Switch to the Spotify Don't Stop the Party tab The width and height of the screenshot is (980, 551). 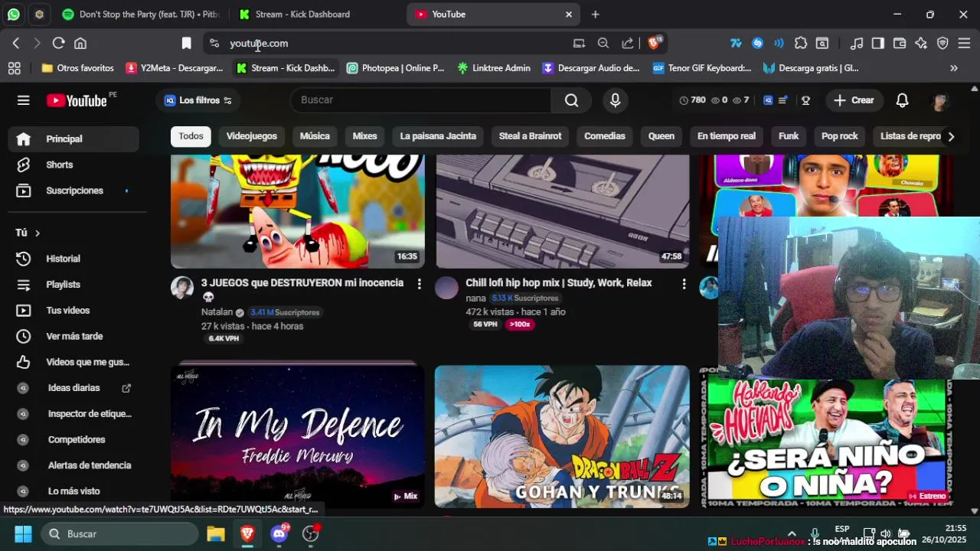tap(140, 14)
